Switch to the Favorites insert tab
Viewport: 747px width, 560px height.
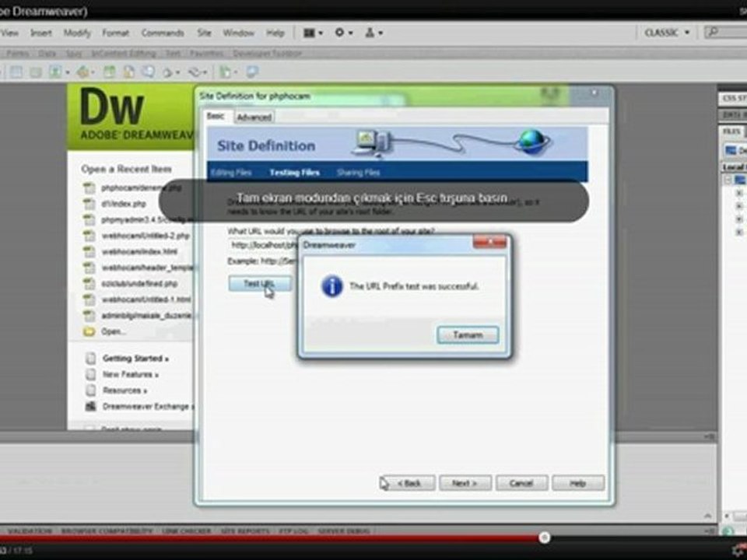point(206,53)
